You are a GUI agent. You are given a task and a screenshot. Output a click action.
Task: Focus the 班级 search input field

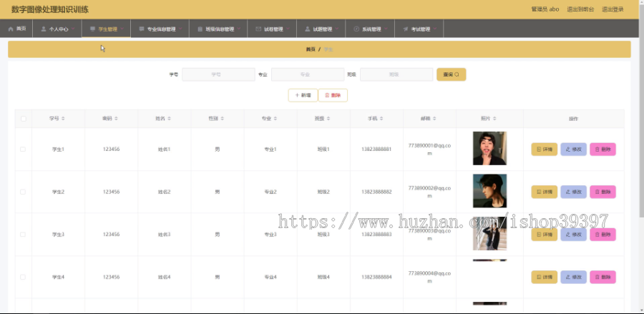click(x=396, y=74)
